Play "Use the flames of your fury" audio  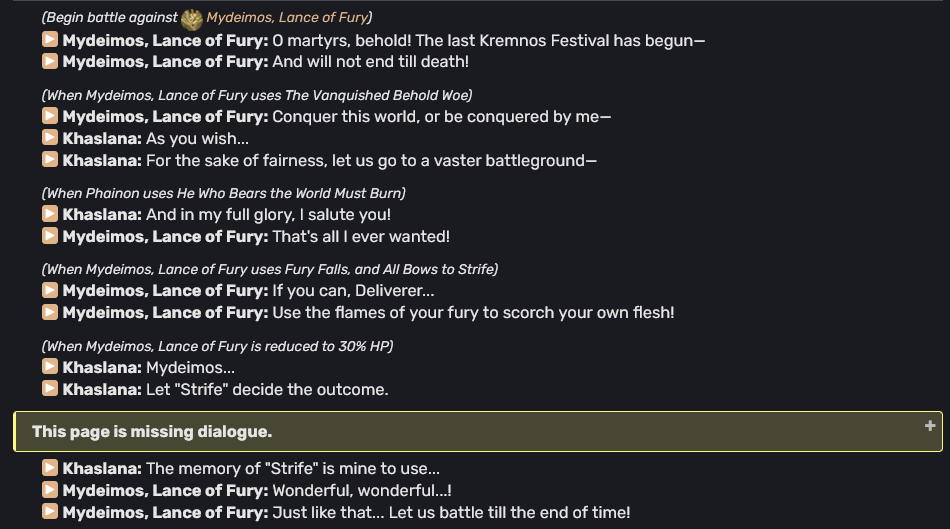coord(50,312)
